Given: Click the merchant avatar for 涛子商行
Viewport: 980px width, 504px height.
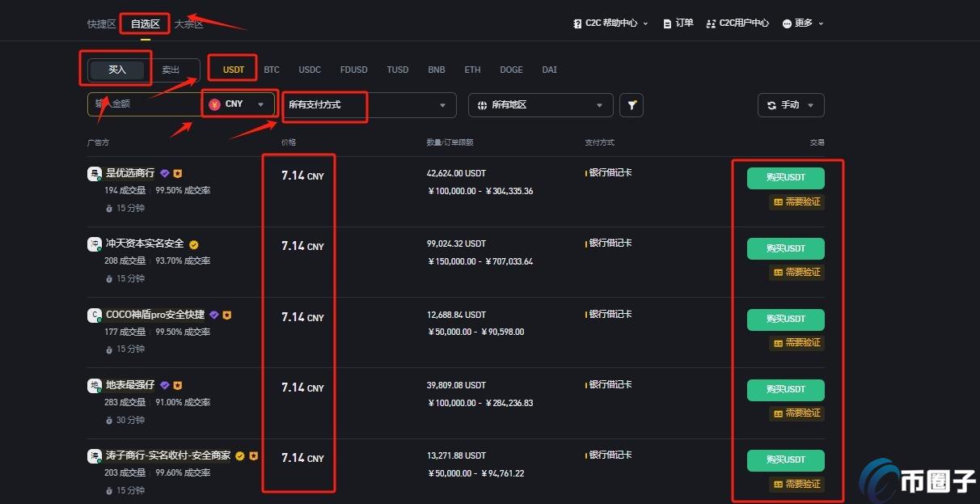Looking at the screenshot, I should pos(94,455).
